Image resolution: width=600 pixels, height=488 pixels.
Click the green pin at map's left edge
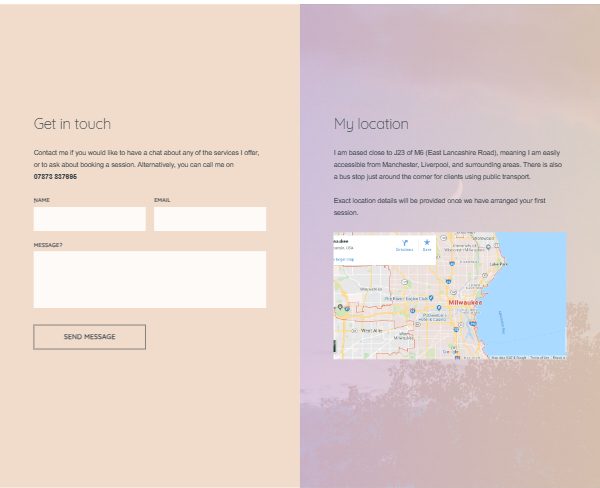pos(340,306)
